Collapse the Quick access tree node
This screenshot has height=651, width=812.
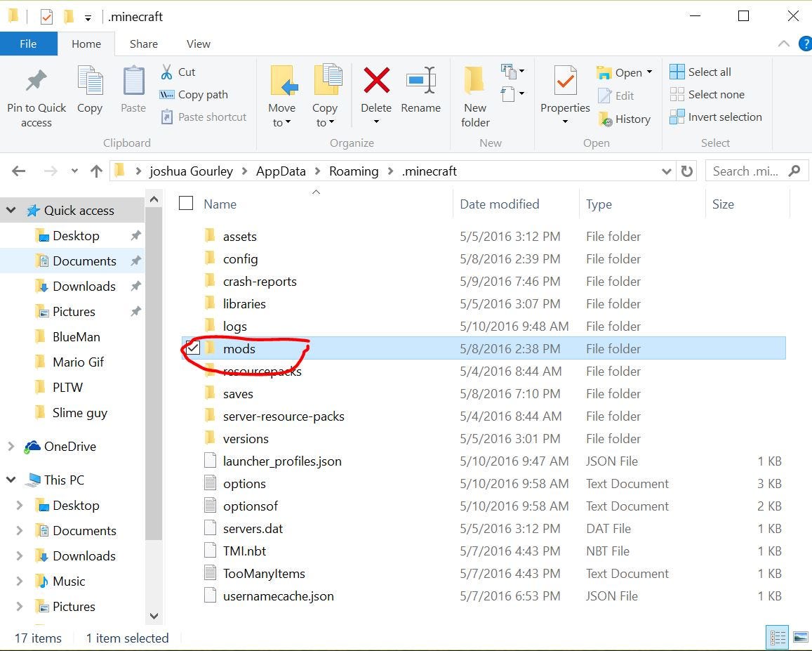coord(11,210)
